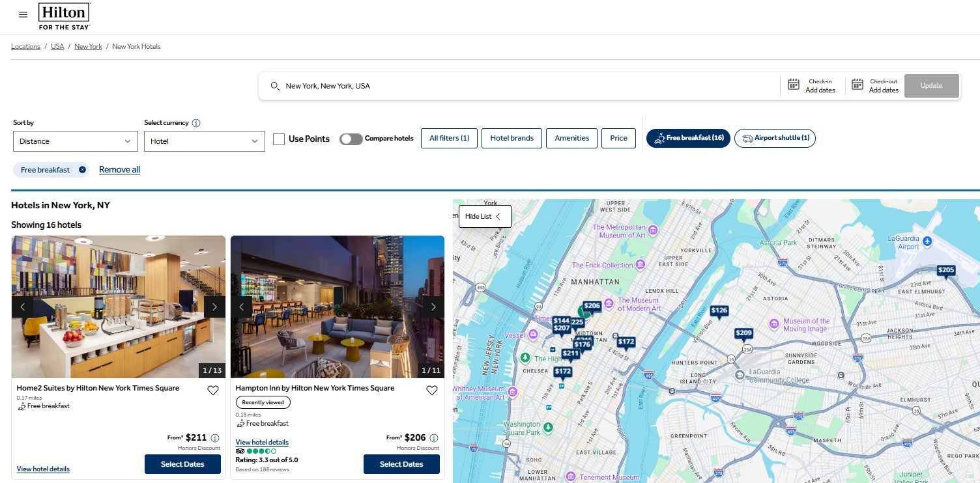Viewport: 980px width, 483px height.
Task: Click the $144 map price marker
Action: [561, 320]
